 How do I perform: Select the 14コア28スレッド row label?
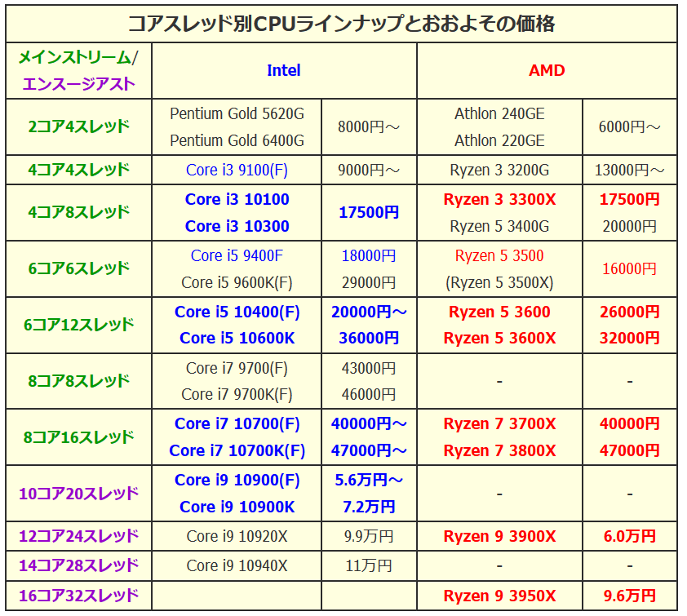tap(79, 565)
